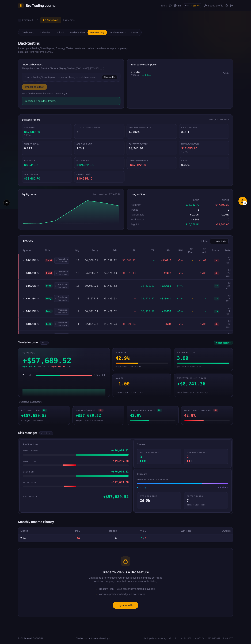Click the Net Profit value $57,689.50
The width and height of the screenshot is (251, 644).
coord(32,132)
